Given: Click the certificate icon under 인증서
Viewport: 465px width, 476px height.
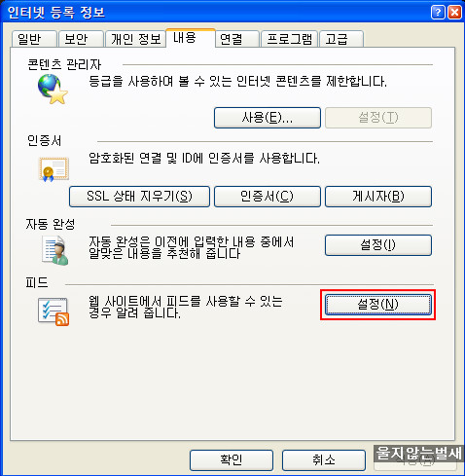Looking at the screenshot, I should 54,168.
